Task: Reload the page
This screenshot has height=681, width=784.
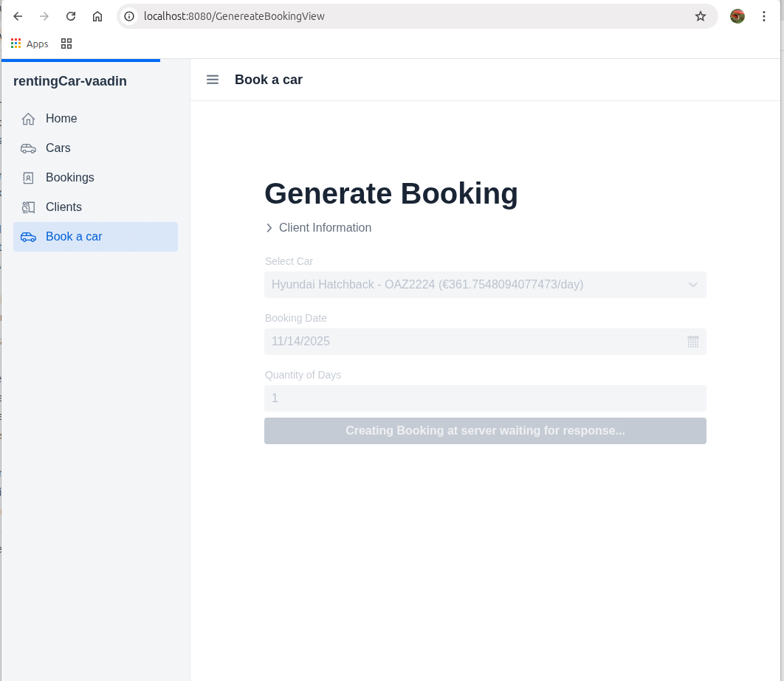Action: (71, 16)
